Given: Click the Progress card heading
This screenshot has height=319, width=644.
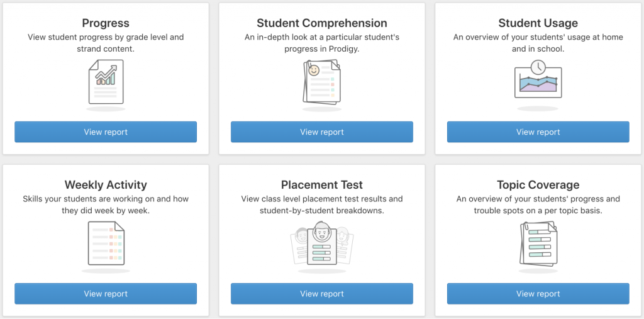Looking at the screenshot, I should tap(106, 23).
